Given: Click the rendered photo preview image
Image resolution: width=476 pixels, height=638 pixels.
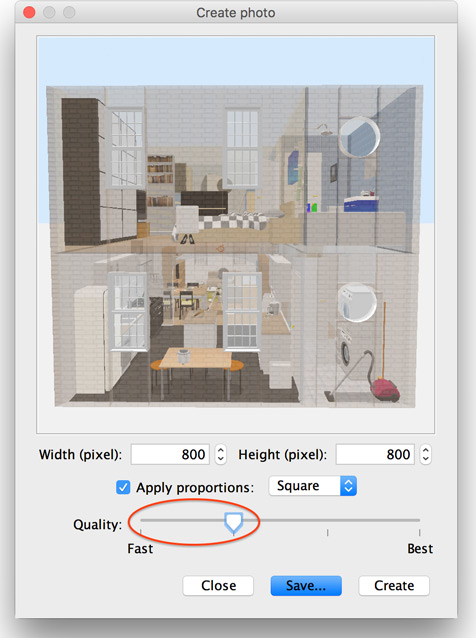Looking at the screenshot, I should [x=236, y=235].
